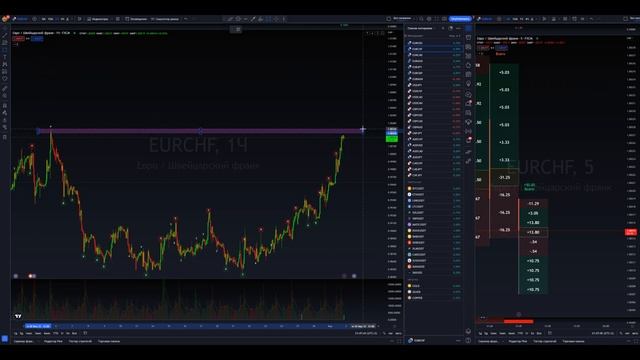Click red replay bar on right chart timeline

[x=518, y=322]
